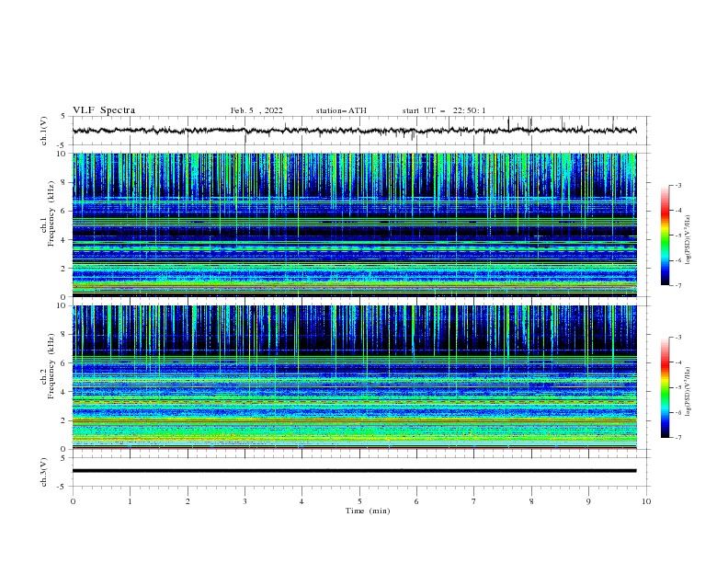
Task: Click the "7" tick on the time axis
Action: pos(474,501)
